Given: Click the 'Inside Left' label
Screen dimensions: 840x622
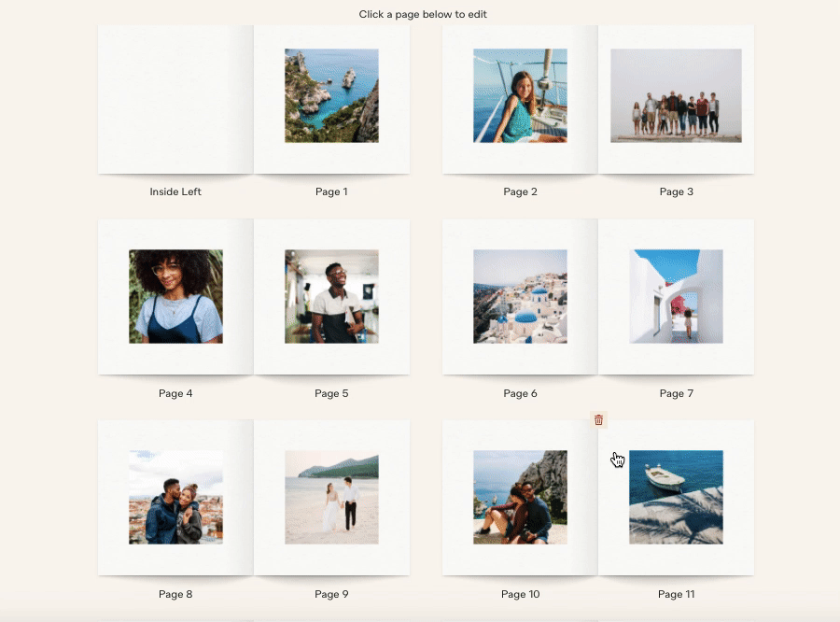Looking at the screenshot, I should tap(175, 191).
